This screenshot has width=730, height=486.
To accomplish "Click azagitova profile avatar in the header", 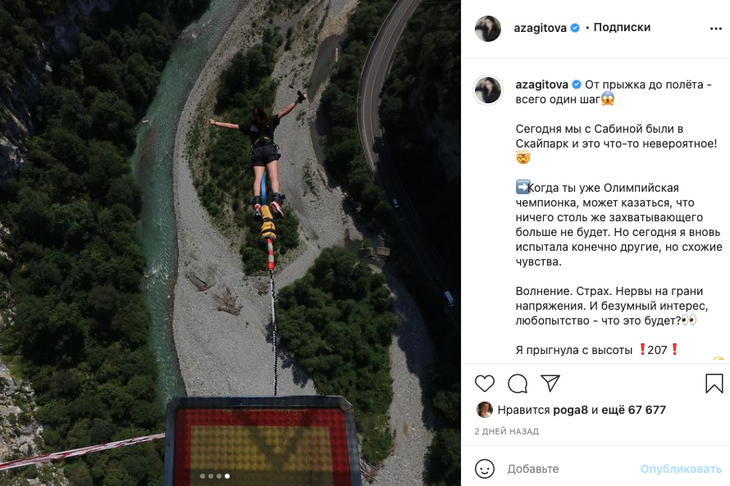I will click(x=488, y=29).
